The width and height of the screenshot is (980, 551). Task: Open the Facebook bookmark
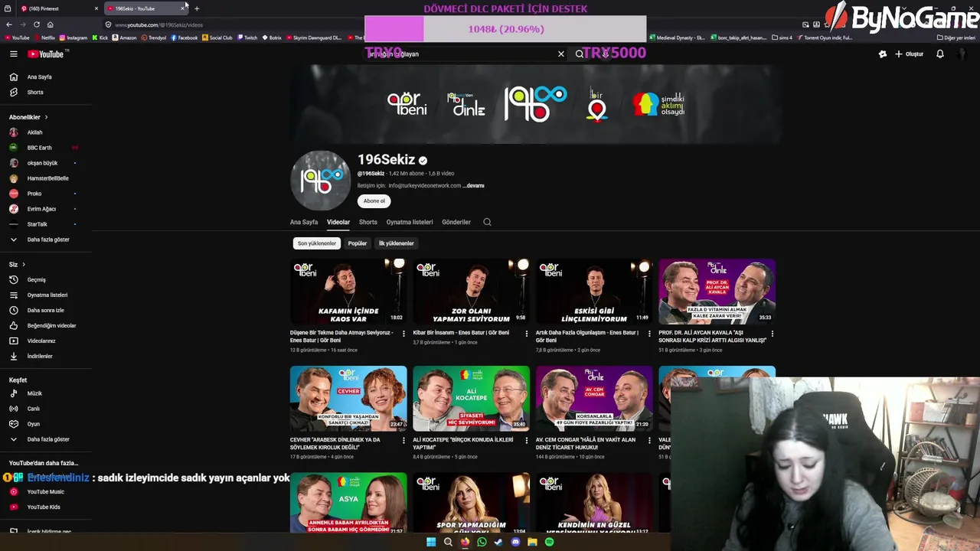coord(185,37)
